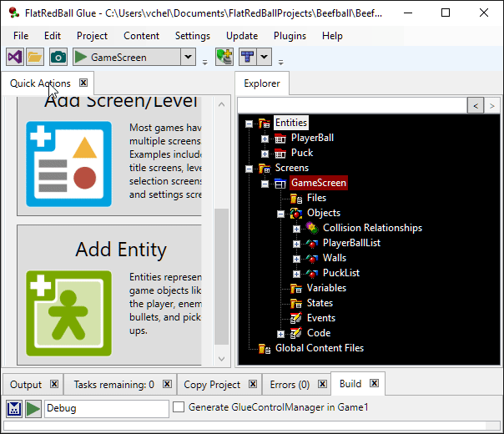Select the Walls object in tree
Screen dimensions: 504x434
point(334,258)
